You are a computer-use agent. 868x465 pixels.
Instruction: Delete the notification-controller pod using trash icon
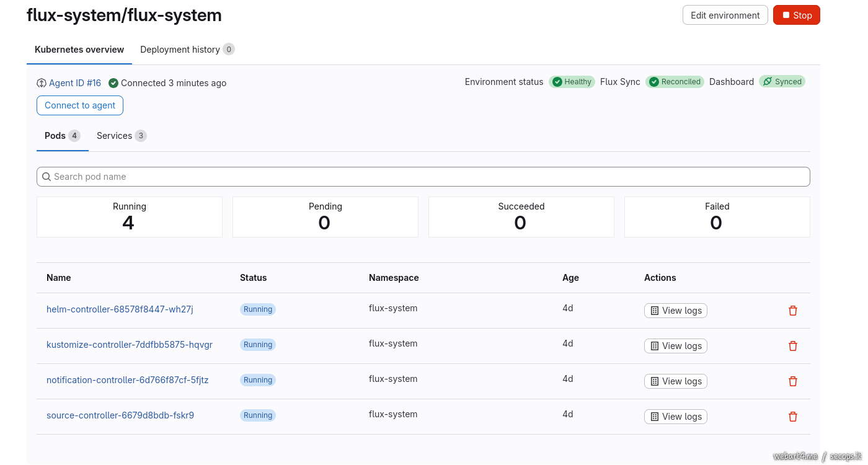point(792,381)
